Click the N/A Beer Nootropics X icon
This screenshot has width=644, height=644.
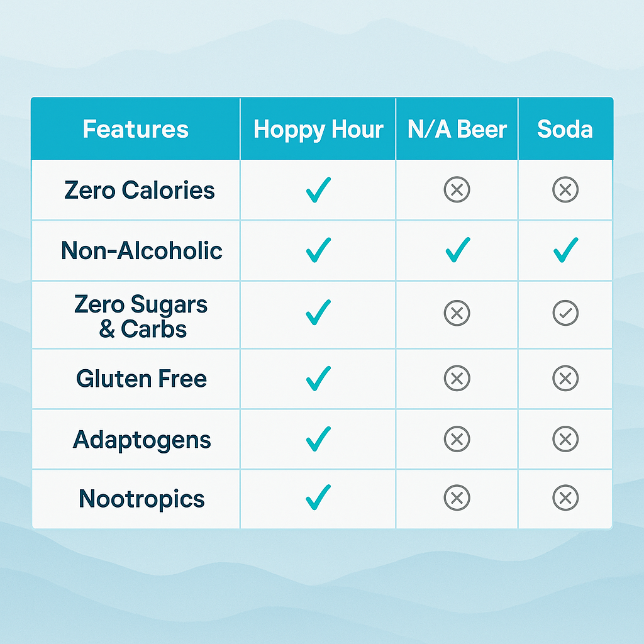tap(457, 498)
